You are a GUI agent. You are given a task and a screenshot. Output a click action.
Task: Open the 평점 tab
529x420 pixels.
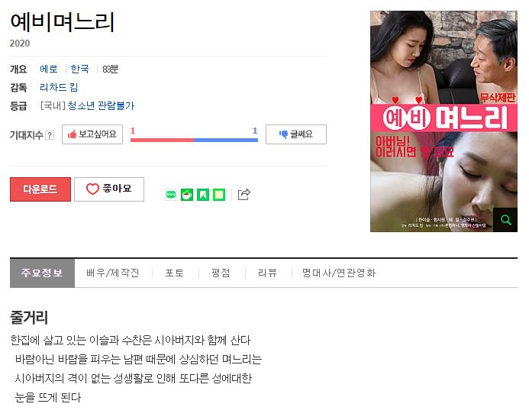(x=221, y=273)
